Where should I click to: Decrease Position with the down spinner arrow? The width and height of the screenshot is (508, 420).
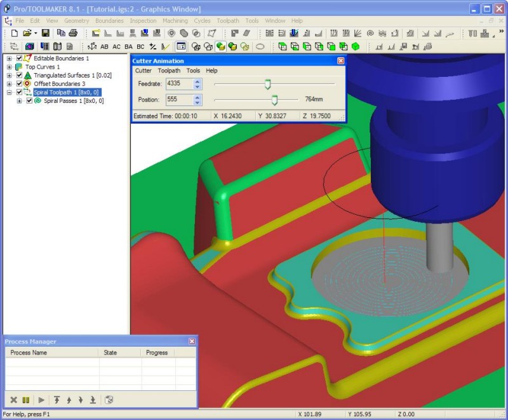[x=197, y=102]
